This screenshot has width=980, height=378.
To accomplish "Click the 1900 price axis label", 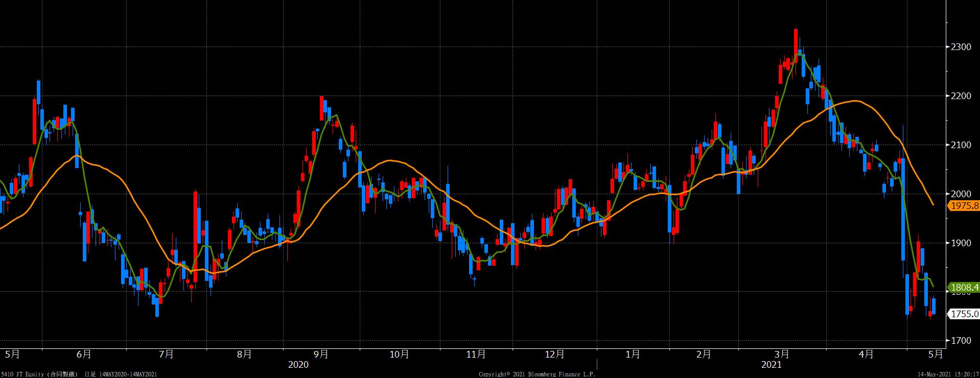I will pos(961,243).
